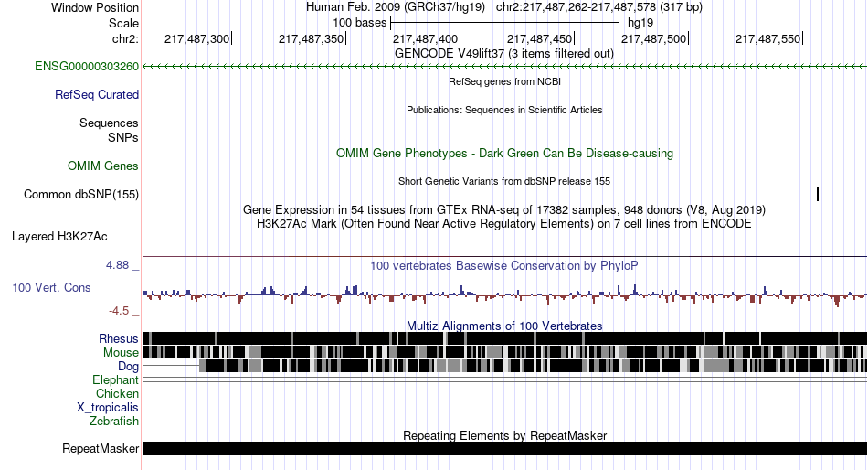
Task: Click the Chicken species label
Action: tap(117, 393)
